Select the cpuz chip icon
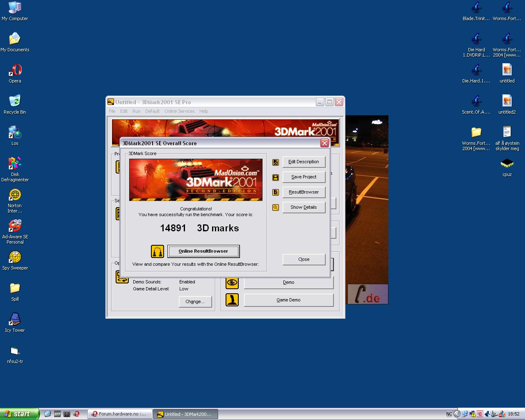Screen dimensions: 525x420 tap(507, 167)
